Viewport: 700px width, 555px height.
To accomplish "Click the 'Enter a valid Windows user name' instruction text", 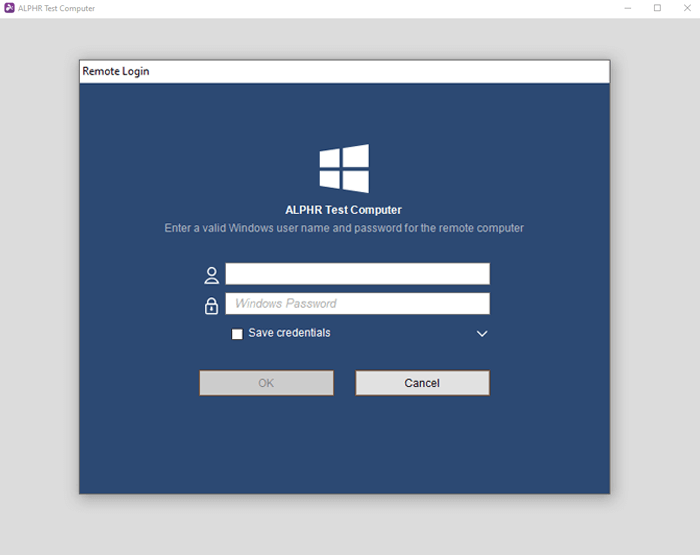I will (344, 228).
